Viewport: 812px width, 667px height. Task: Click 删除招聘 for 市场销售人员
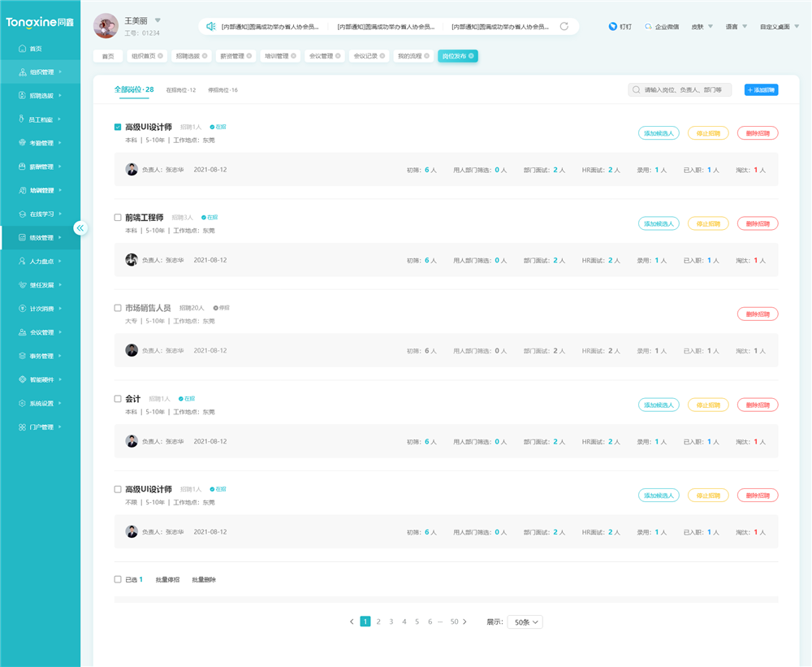tap(758, 314)
